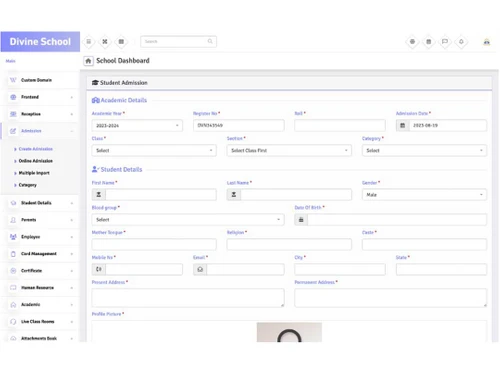Select Custom Domain in sidebar
This screenshot has height=375, width=500.
(x=36, y=80)
